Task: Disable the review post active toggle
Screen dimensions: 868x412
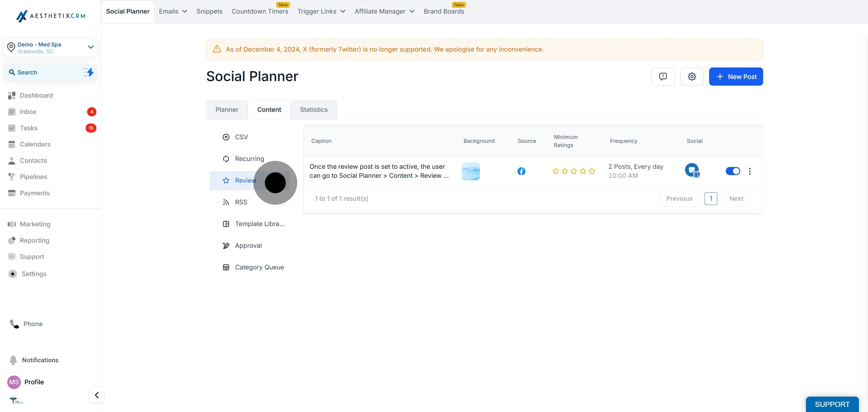Action: (733, 171)
